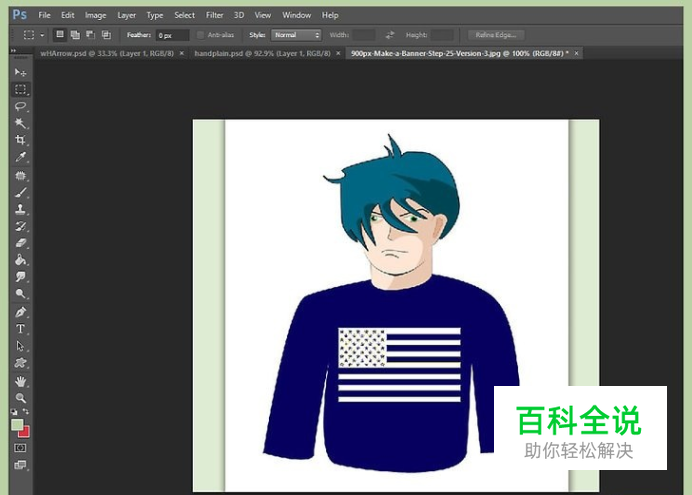
Task: Open the Filter menu
Action: [x=214, y=15]
